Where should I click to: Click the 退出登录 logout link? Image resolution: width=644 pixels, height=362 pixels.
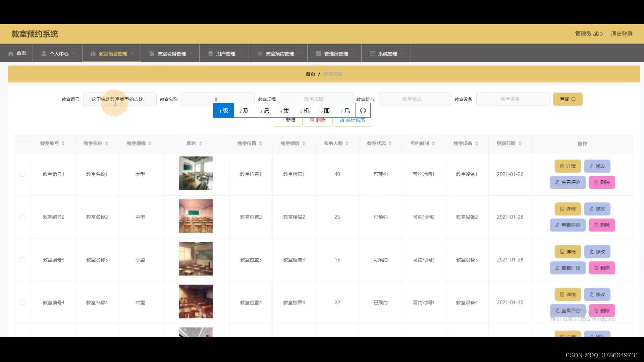coord(622,34)
